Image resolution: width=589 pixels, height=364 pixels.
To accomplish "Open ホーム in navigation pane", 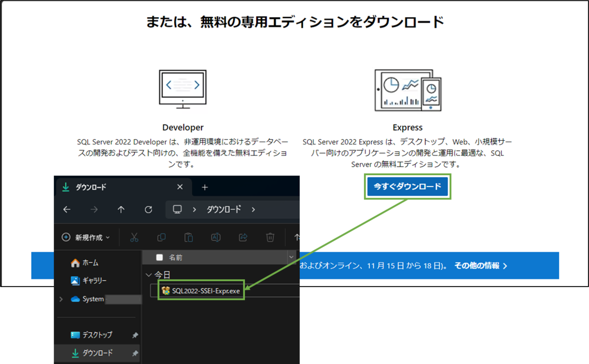I will pos(85,263).
